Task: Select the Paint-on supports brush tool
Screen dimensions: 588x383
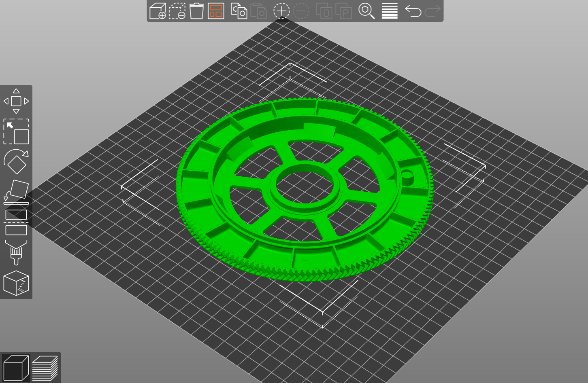Action: tap(16, 253)
